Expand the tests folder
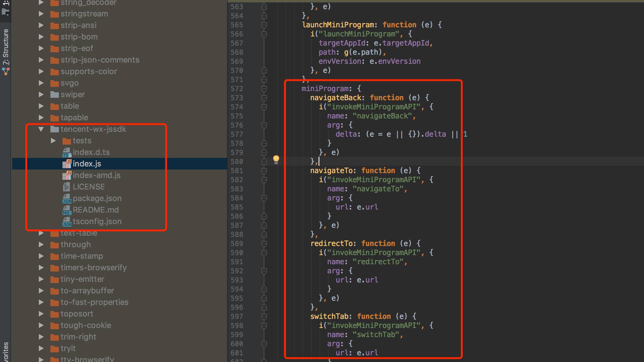Viewport: 644px width, 362px height. (x=53, y=141)
